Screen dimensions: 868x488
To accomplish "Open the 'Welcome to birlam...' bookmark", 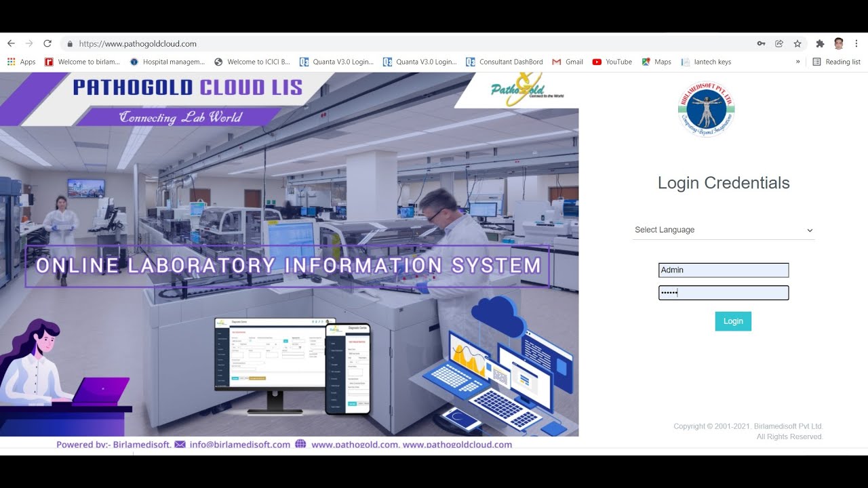I will (x=82, y=62).
